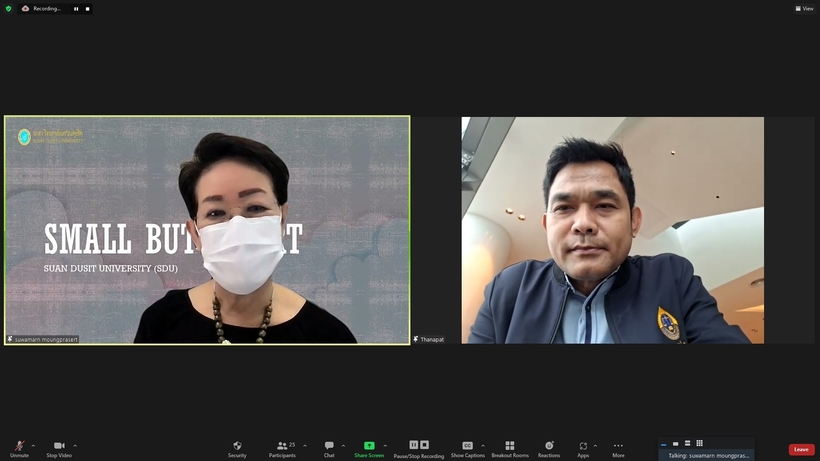Pause recording in top indicator
The image size is (820, 461).
[76, 9]
